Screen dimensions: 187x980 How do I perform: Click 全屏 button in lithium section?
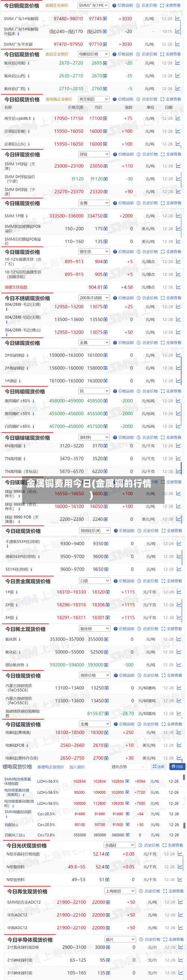pyautogui.click(x=158, y=767)
